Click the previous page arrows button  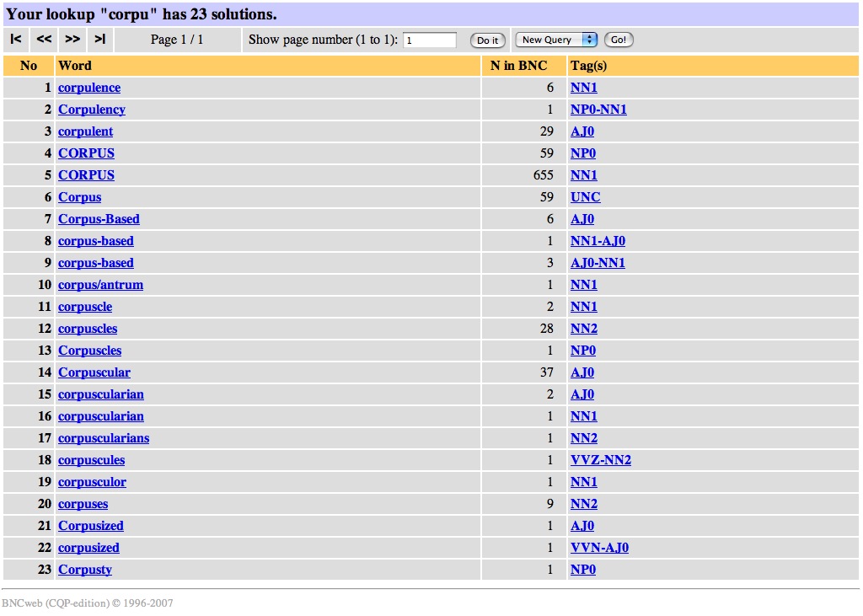[x=44, y=40]
